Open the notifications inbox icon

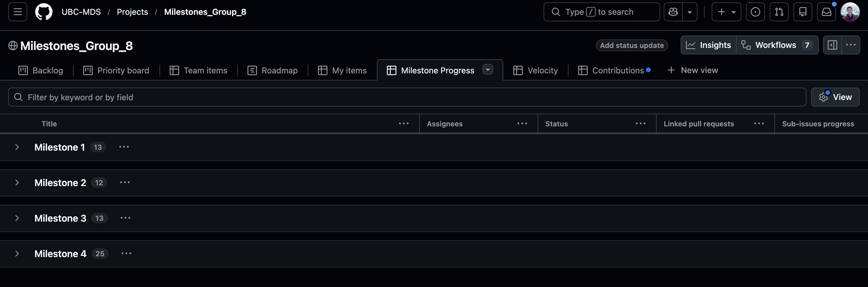pos(826,12)
